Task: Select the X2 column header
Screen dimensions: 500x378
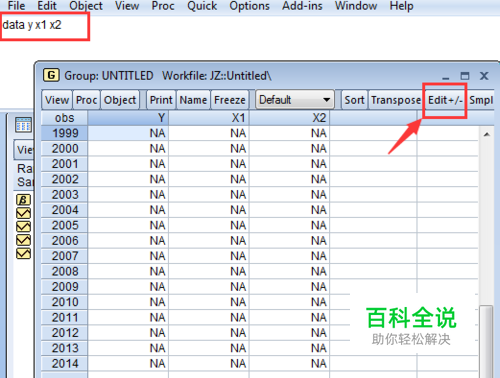Action: (290, 118)
